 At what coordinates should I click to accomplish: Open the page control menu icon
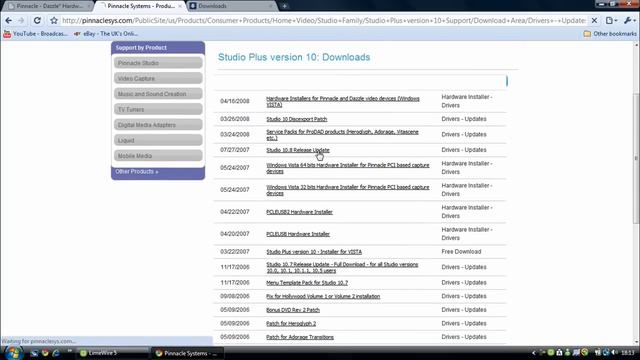coord(611,20)
